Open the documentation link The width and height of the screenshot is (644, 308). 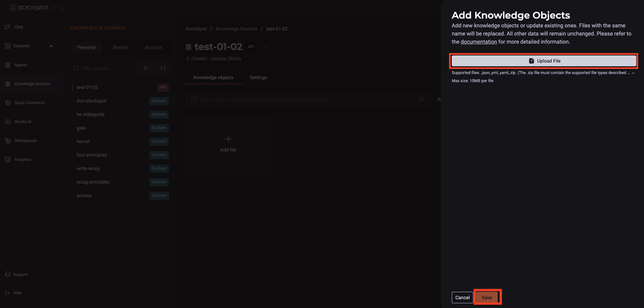click(479, 42)
